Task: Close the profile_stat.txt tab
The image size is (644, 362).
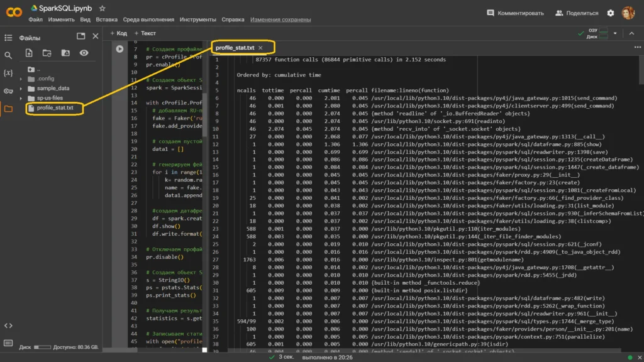Action: click(260, 48)
